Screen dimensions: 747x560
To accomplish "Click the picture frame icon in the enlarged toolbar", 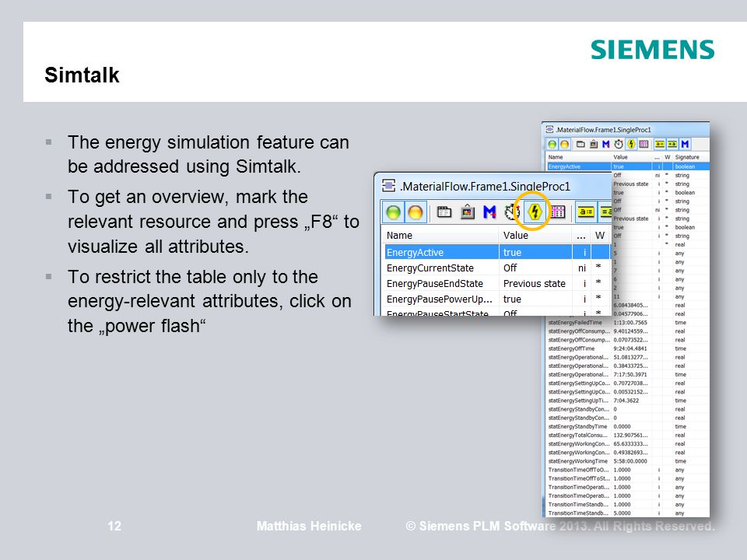I will tap(468, 212).
